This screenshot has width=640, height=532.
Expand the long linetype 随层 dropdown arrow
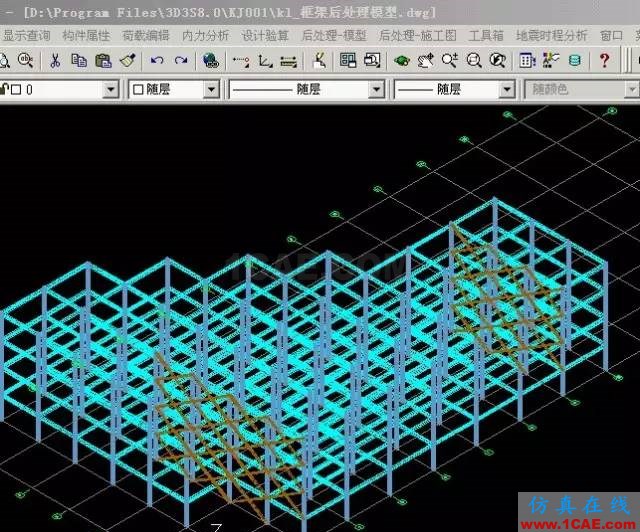pos(376,89)
